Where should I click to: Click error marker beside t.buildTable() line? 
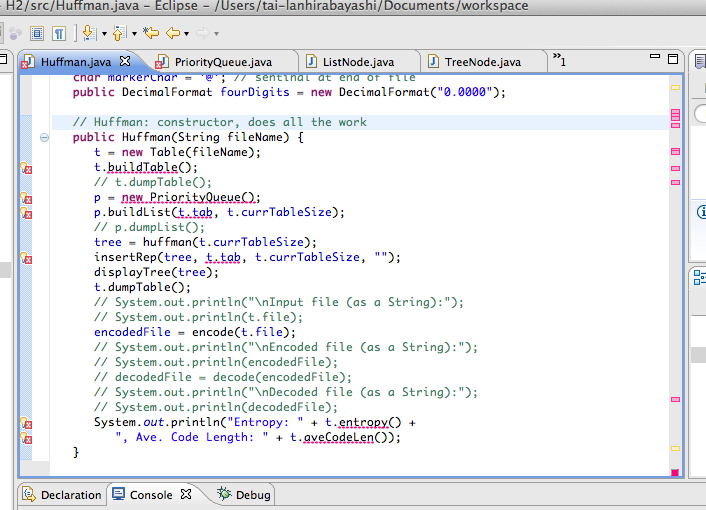pos(26,168)
